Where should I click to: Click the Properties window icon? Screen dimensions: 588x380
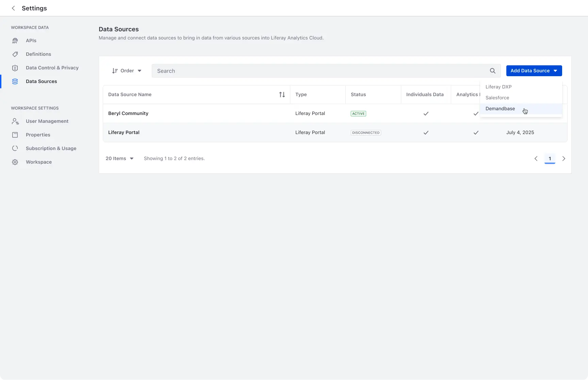click(15, 135)
